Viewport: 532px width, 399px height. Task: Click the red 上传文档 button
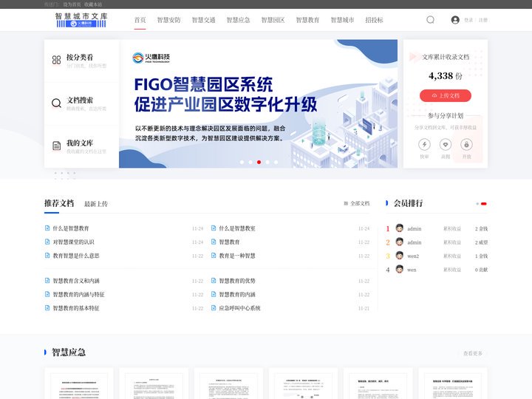coord(446,95)
